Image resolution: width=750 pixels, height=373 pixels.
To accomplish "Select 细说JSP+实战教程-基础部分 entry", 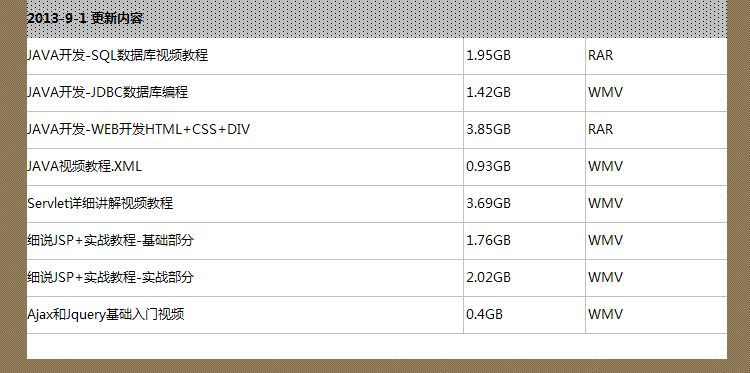I will coord(110,241).
